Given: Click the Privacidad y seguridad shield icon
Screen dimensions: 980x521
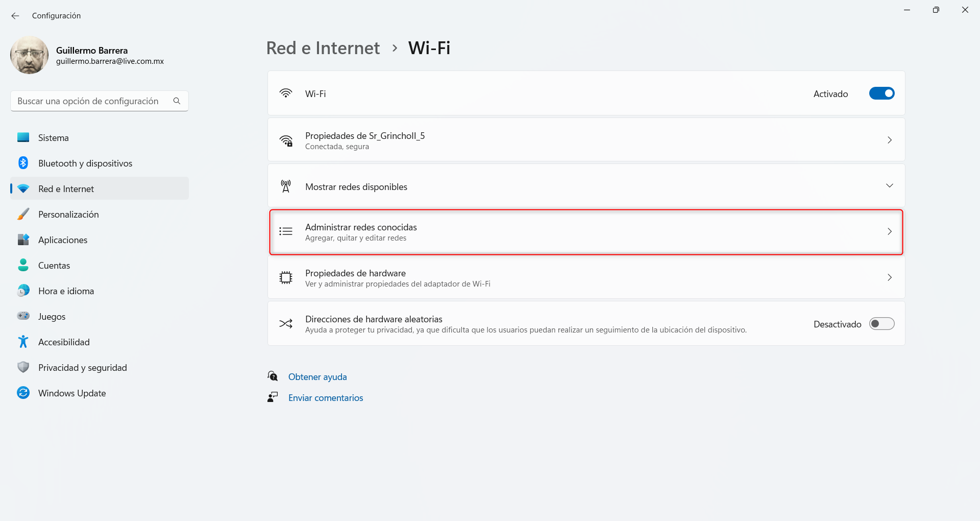Looking at the screenshot, I should pos(23,367).
